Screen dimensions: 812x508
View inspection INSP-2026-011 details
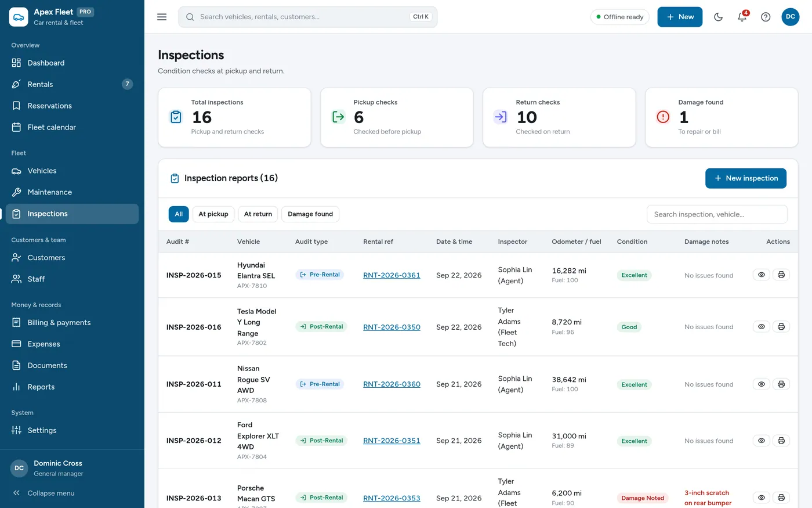762,384
